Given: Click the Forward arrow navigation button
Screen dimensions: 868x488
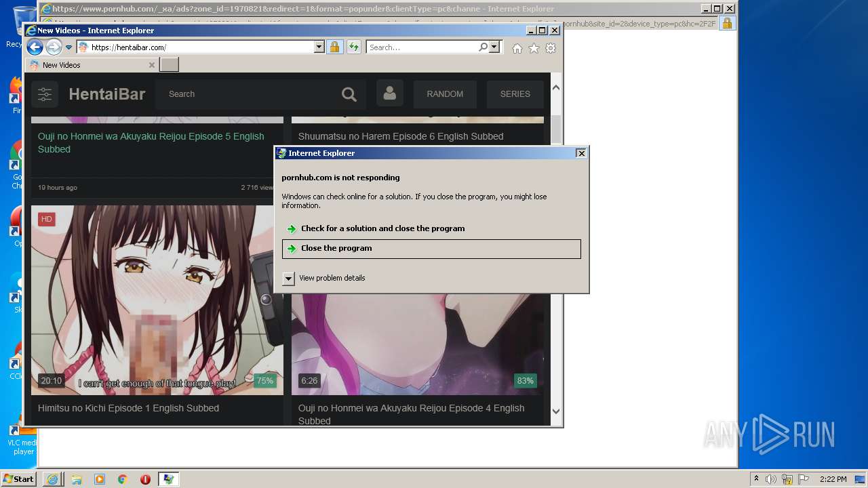Looking at the screenshot, I should click(x=54, y=47).
